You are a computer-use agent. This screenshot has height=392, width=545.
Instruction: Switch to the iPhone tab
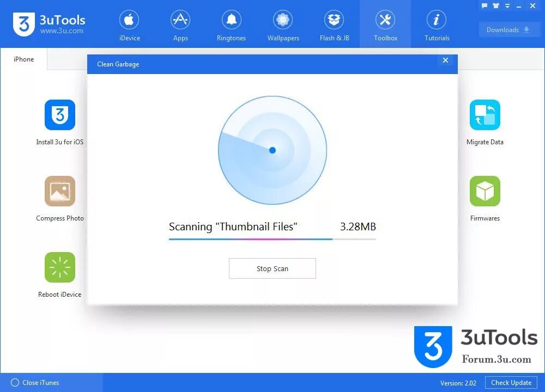pos(23,59)
